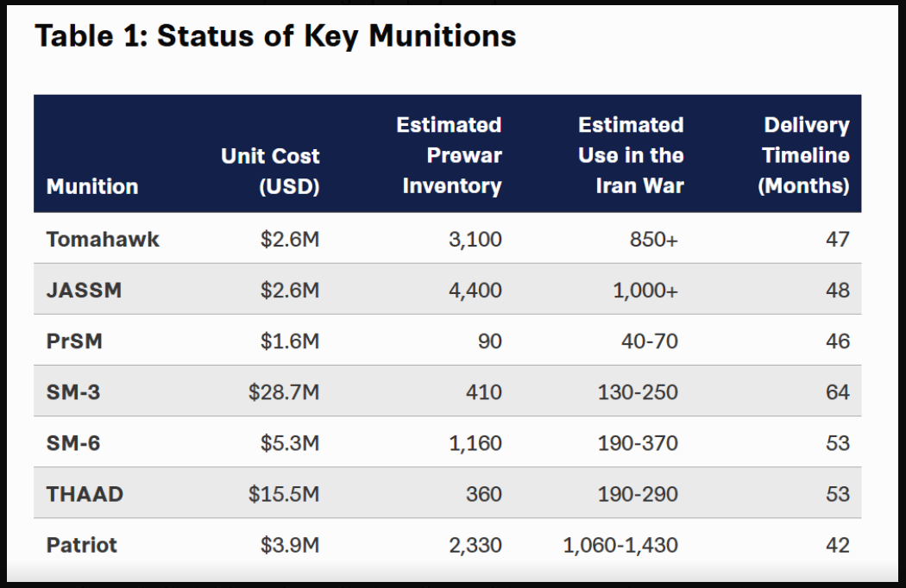This screenshot has height=588, width=906.
Task: Select the 64 months delivery timeline cell
Action: 837,392
